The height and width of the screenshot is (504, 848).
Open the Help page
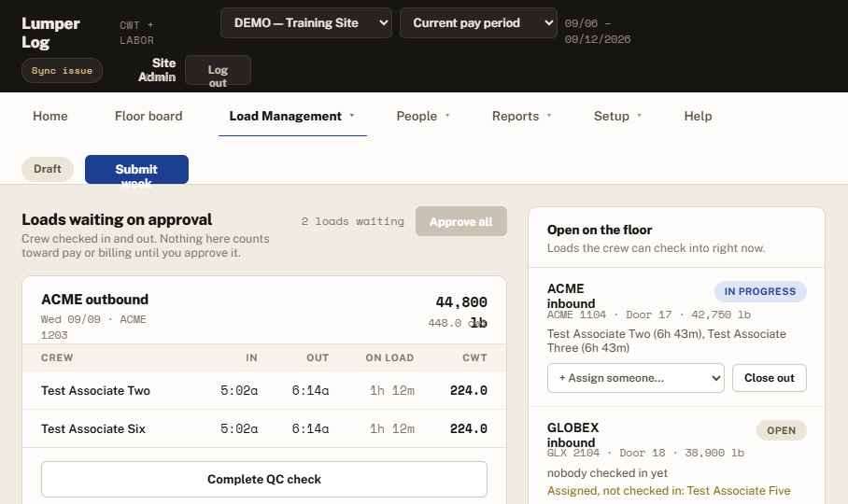(x=698, y=116)
